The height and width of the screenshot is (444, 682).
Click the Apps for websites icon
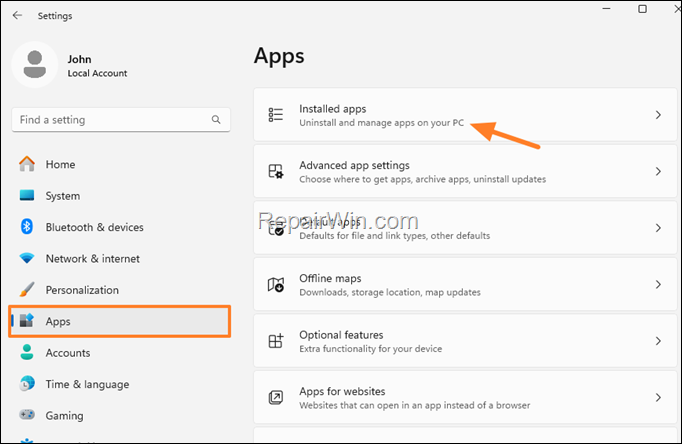click(x=276, y=397)
